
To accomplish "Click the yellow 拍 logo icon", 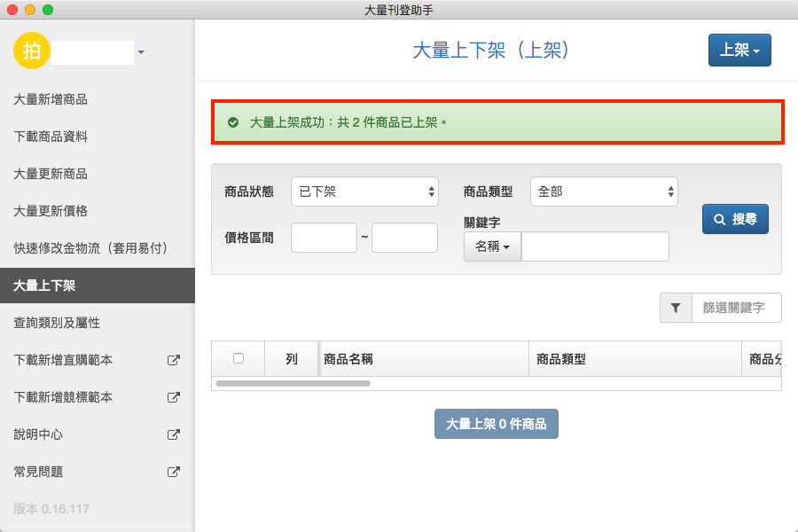I will coord(31,51).
